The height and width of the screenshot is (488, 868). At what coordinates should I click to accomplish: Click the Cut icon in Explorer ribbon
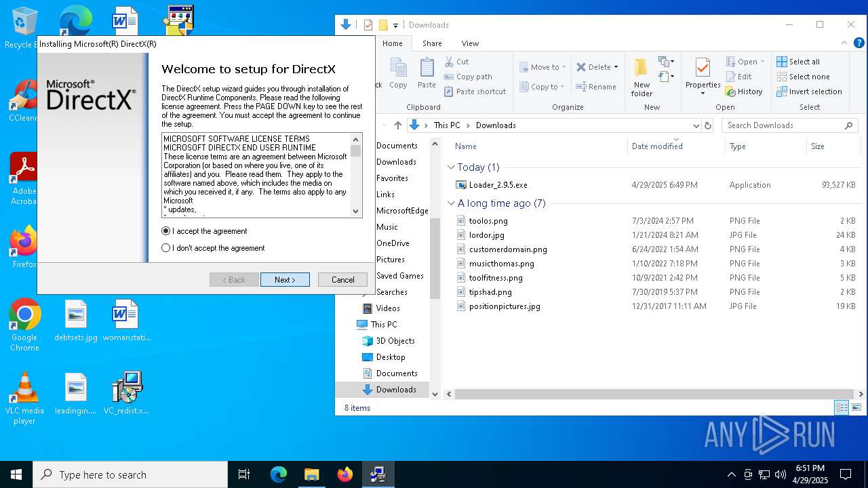[456, 62]
